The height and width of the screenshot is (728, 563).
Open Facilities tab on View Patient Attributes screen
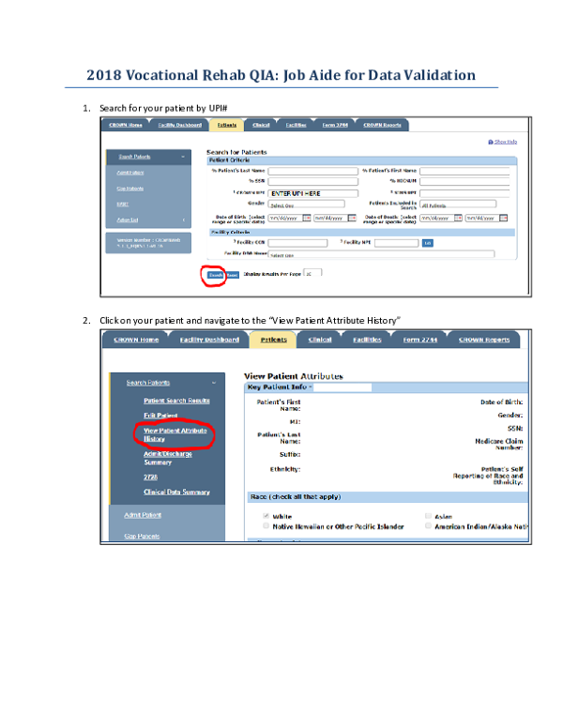pyautogui.click(x=367, y=340)
